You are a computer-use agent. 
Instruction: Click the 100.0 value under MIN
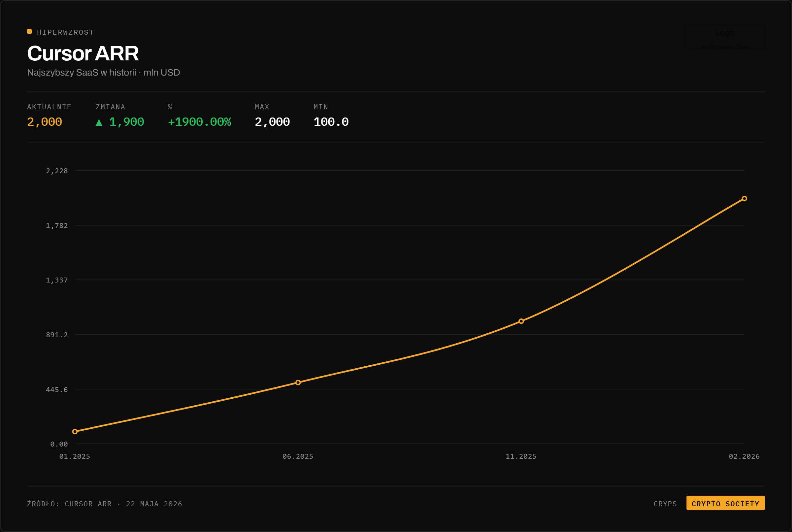pyautogui.click(x=331, y=122)
